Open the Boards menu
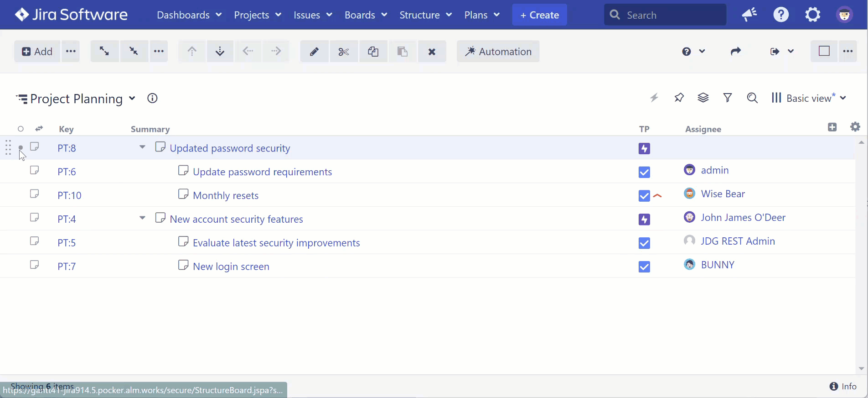Viewport: 868px width, 398px height. [x=366, y=15]
